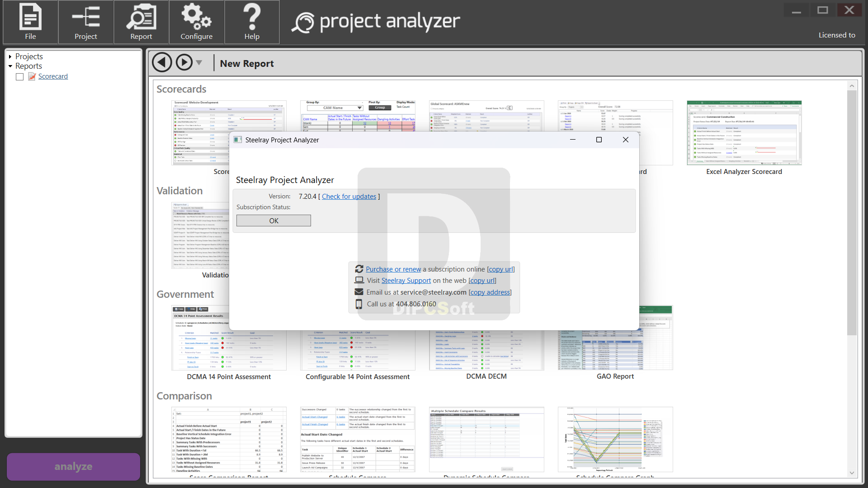Click Check for updates link
Viewport: 868px width, 488px height.
(x=349, y=197)
